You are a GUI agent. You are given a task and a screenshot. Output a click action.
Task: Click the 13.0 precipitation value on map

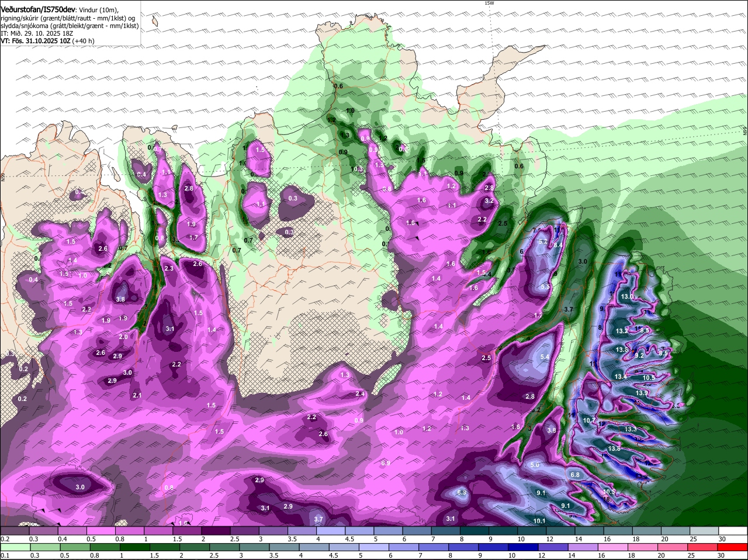click(x=627, y=297)
